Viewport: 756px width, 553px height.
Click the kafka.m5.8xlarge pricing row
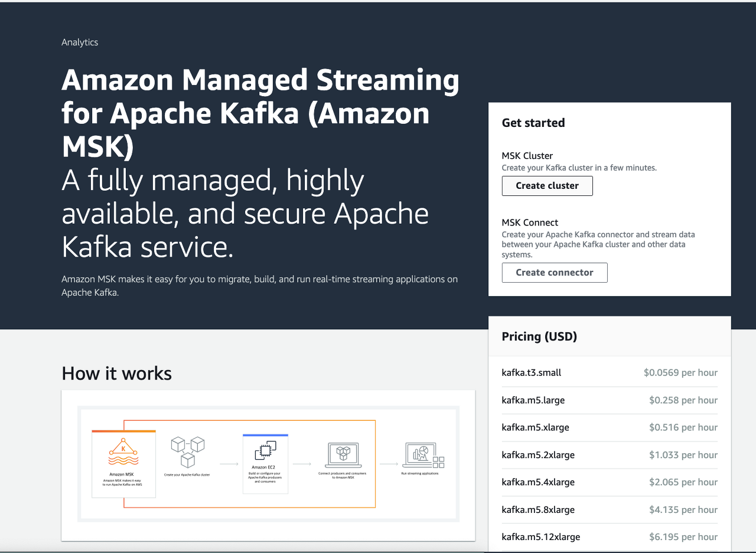click(610, 510)
